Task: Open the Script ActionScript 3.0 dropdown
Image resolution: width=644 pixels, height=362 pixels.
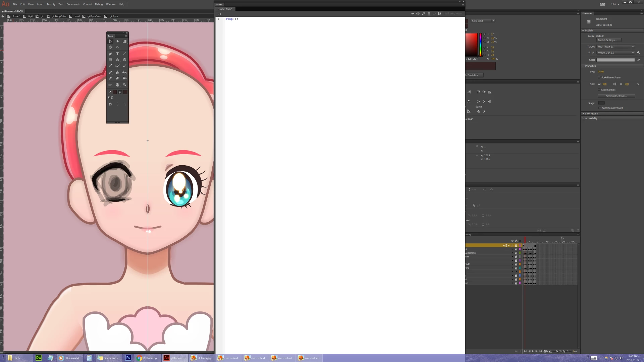Action: coord(616,53)
